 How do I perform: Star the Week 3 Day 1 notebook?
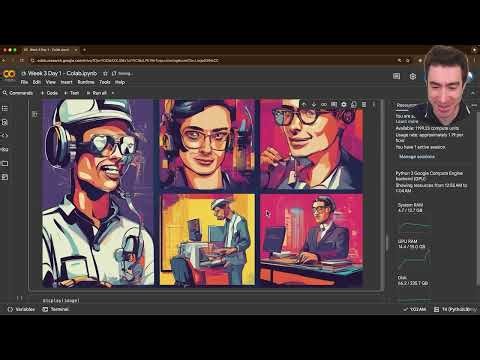(105, 73)
